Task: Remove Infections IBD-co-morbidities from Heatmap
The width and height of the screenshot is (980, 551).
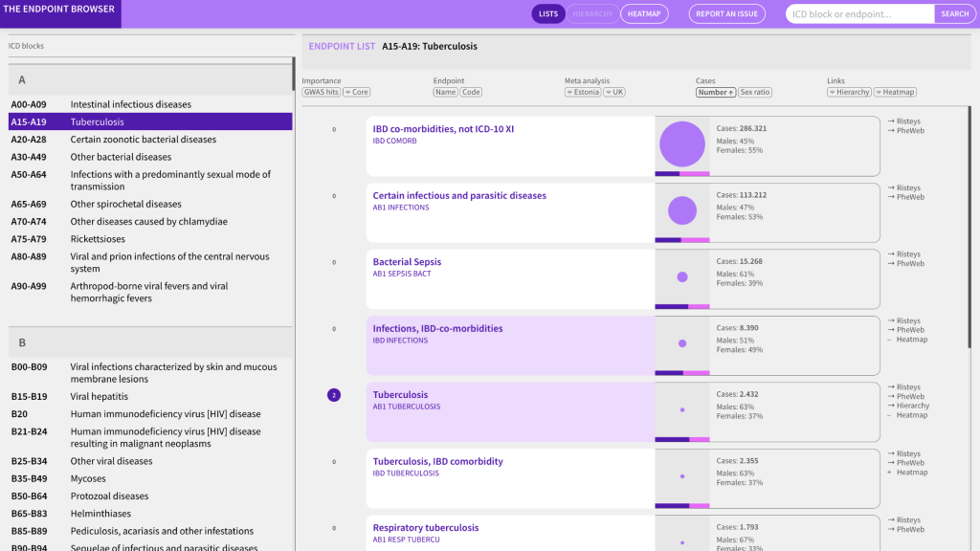Action: point(907,340)
